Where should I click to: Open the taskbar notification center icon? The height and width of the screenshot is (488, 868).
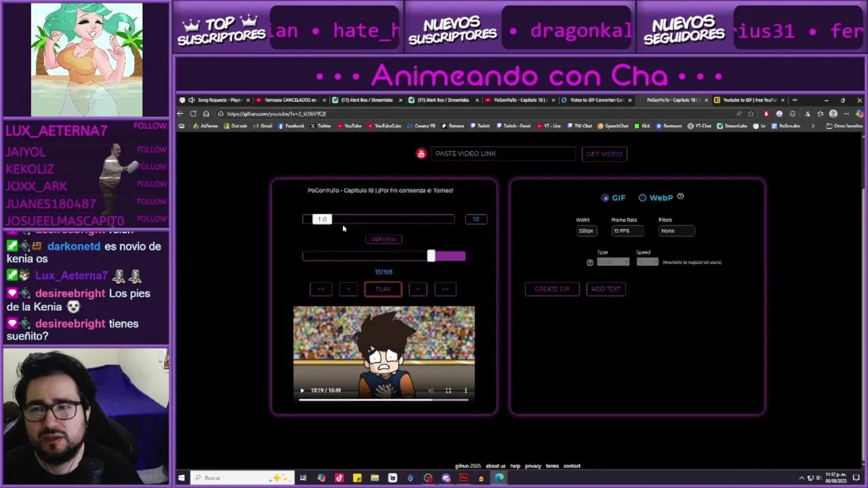[856, 478]
